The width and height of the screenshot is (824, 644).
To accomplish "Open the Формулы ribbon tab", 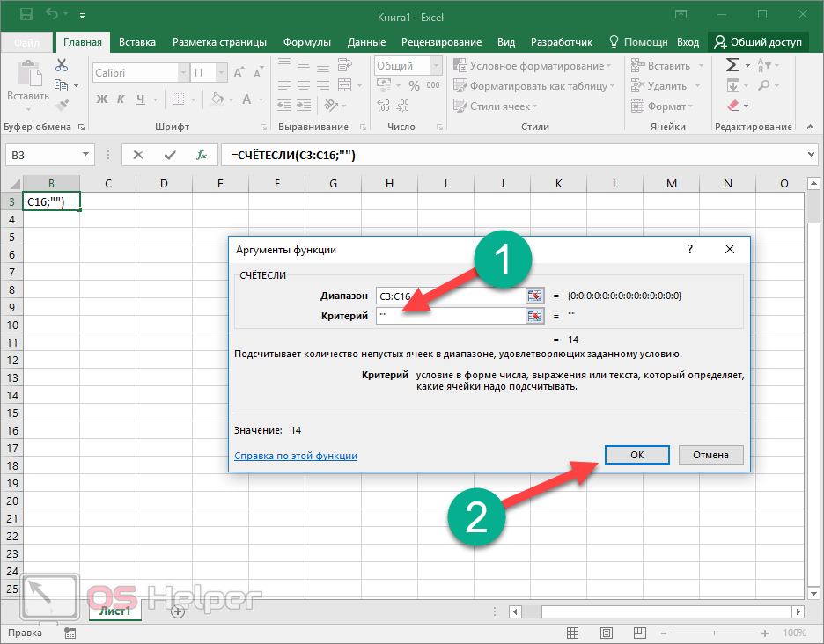I will coord(306,42).
